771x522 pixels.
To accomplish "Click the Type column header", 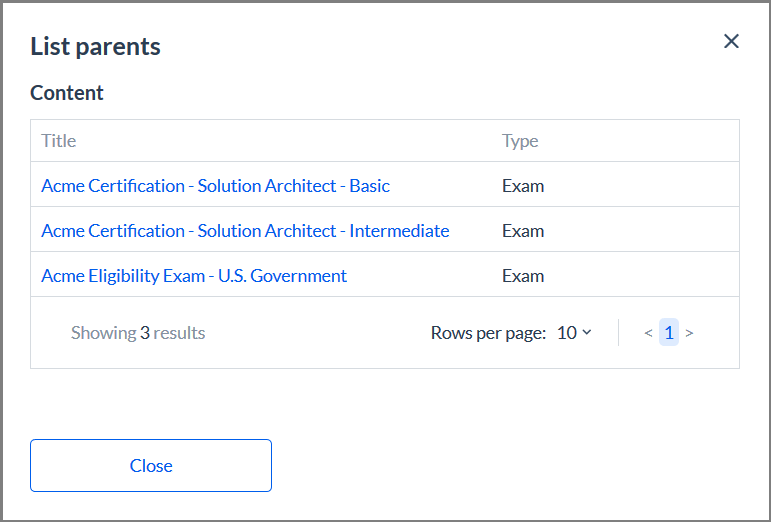I will pos(520,141).
